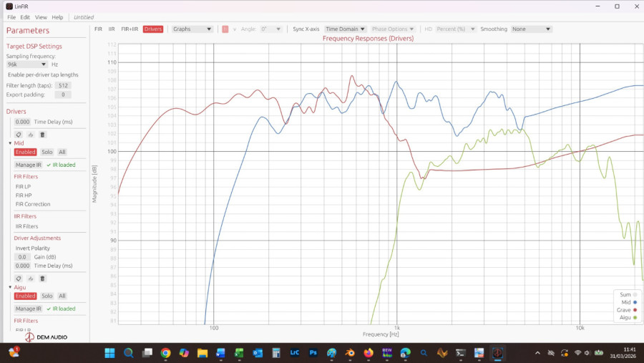The image size is (644, 363).
Task: Click the trash icon above Mid driver
Action: pyautogui.click(x=42, y=135)
